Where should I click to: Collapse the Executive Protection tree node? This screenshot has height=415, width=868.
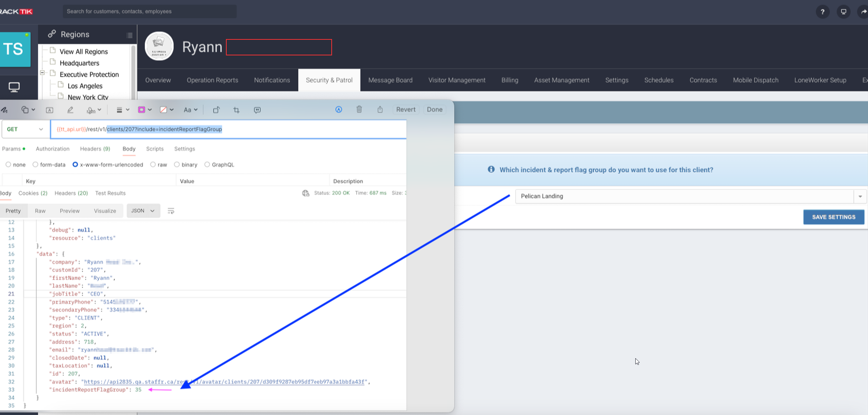(x=42, y=72)
